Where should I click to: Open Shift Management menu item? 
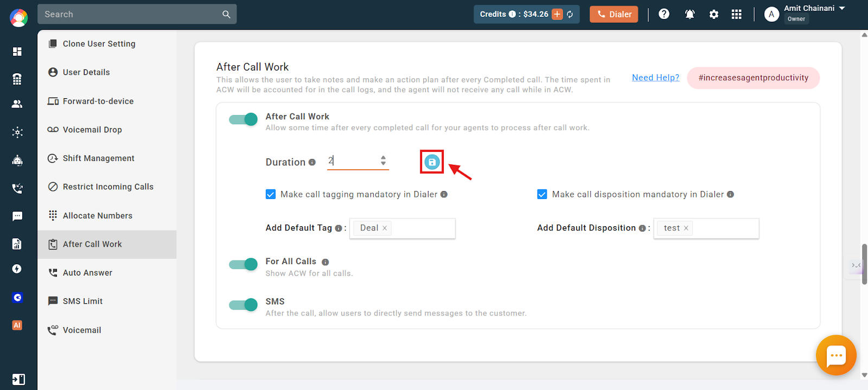click(x=107, y=158)
